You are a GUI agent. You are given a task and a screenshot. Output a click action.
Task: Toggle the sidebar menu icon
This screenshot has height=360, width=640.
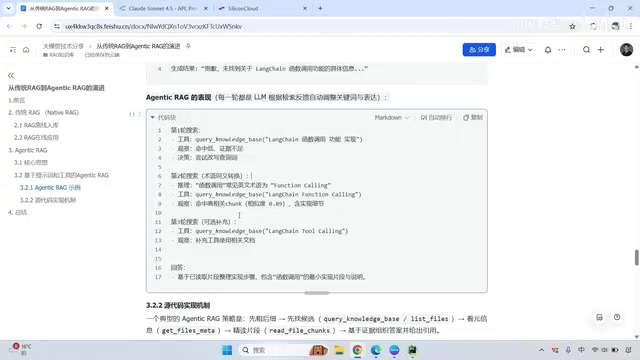point(13,50)
